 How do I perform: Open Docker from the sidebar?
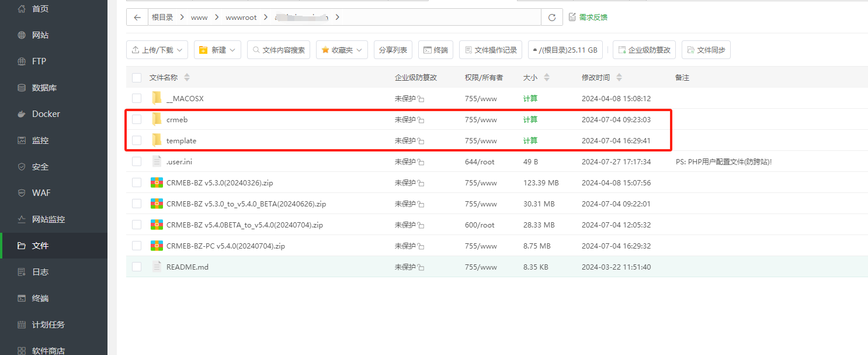(x=46, y=114)
